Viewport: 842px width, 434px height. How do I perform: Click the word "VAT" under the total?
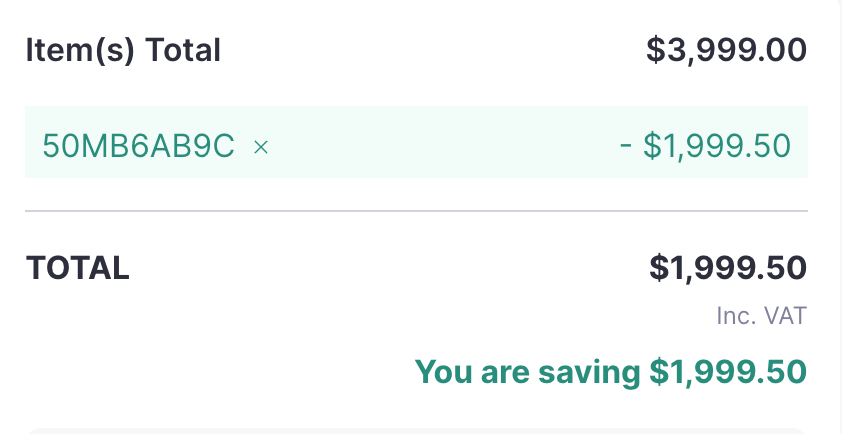tap(783, 317)
